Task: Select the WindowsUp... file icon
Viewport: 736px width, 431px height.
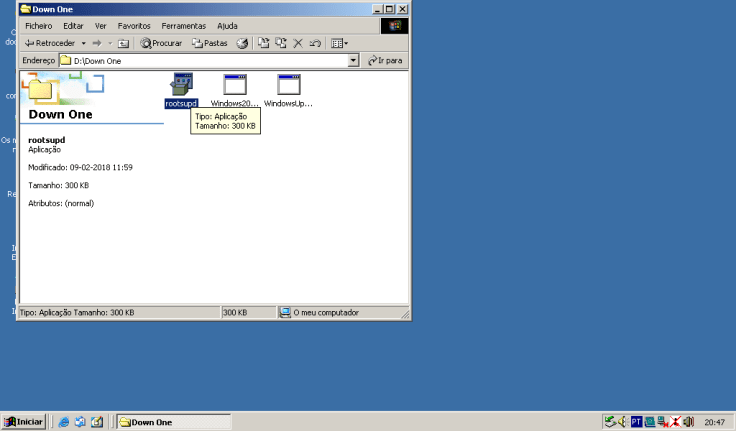Action: pos(289,85)
